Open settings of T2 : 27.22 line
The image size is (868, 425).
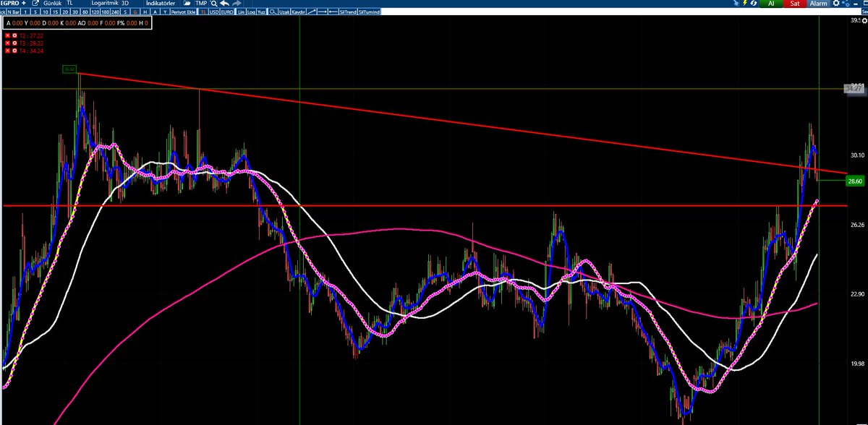coord(14,35)
